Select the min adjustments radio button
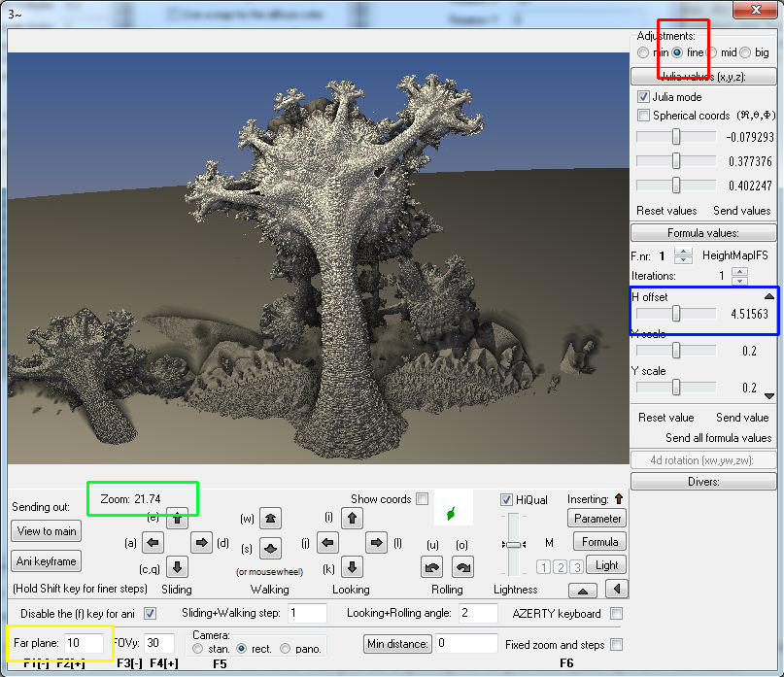 point(643,52)
